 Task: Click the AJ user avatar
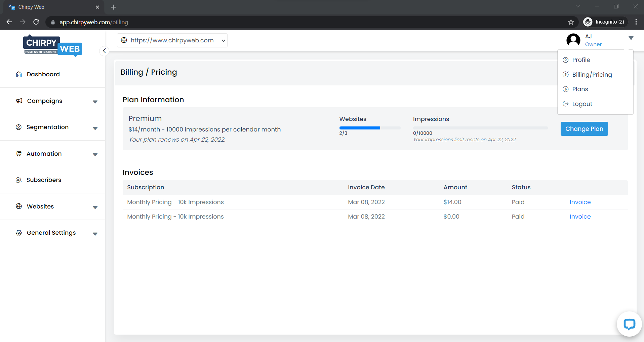click(x=573, y=40)
